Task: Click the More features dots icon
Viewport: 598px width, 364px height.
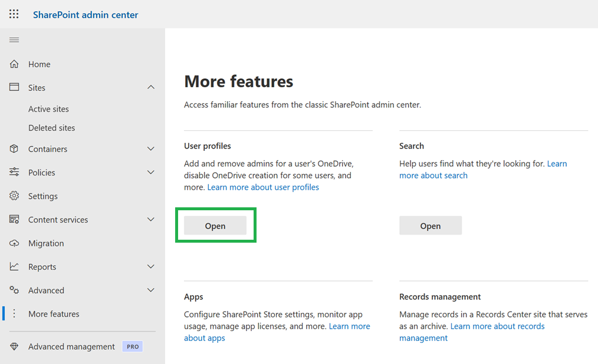Action: (14, 313)
